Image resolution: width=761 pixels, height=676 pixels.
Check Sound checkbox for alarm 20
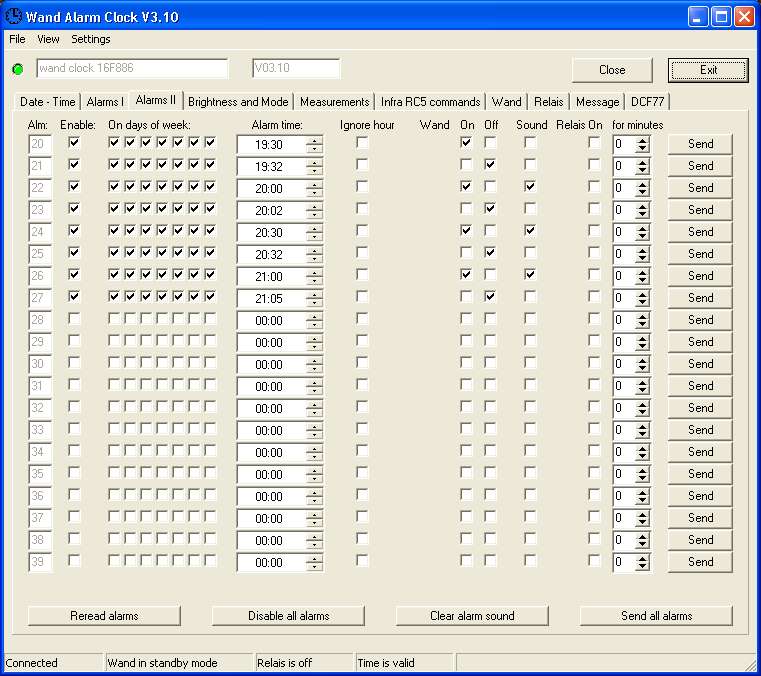click(530, 142)
